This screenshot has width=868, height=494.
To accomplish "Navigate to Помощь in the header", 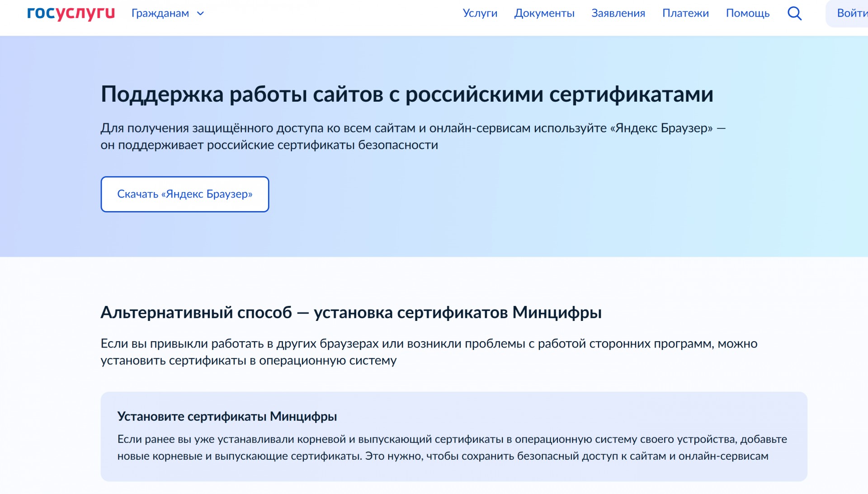I will pyautogui.click(x=748, y=13).
